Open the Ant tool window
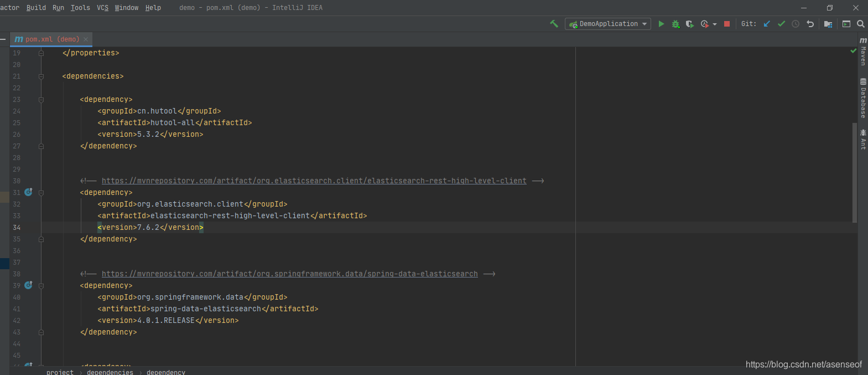868x375 pixels. click(x=863, y=140)
